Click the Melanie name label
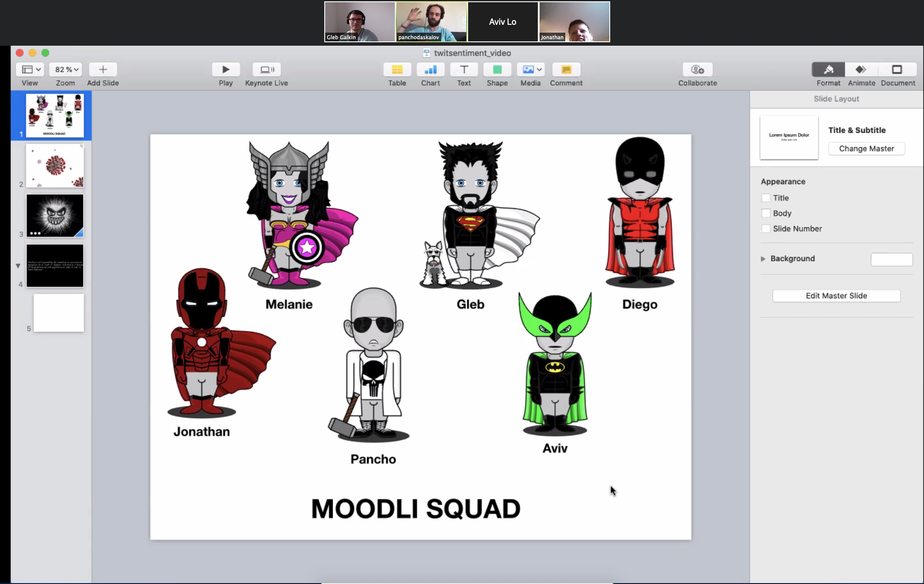 pyautogui.click(x=289, y=304)
